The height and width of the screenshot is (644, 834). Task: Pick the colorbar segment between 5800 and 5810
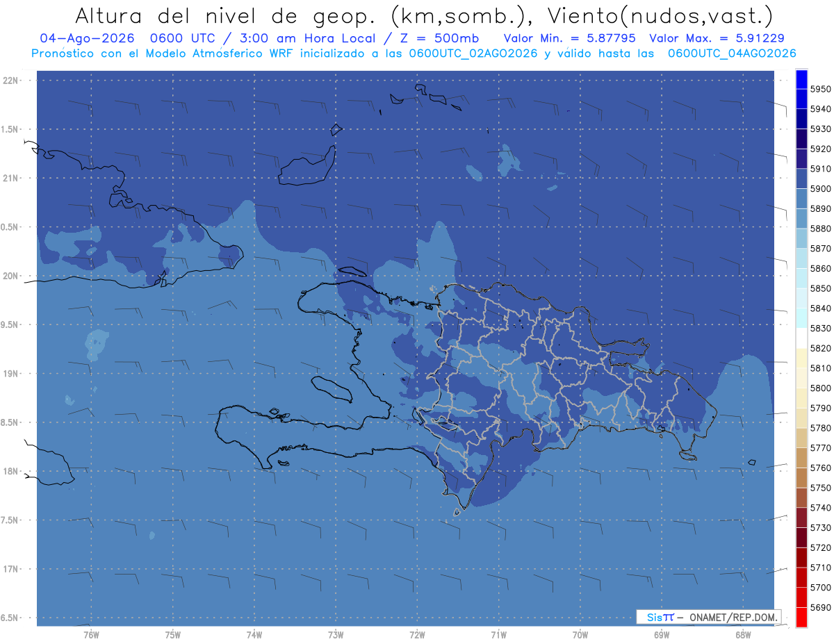click(x=801, y=378)
